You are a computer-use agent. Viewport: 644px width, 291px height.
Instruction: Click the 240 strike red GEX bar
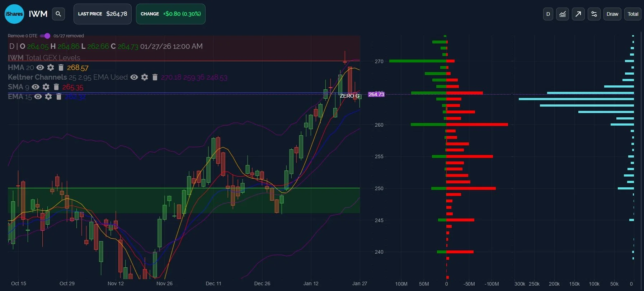pyautogui.click(x=460, y=252)
